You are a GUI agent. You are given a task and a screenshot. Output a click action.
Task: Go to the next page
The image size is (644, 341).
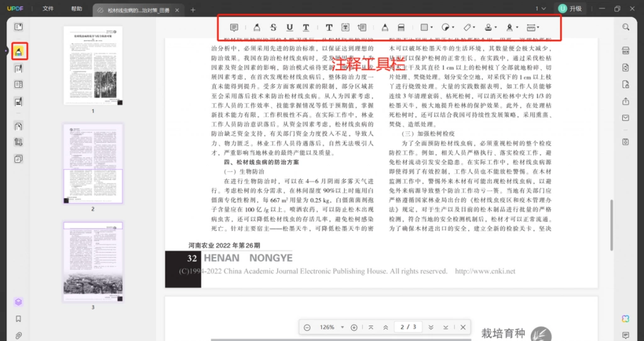point(431,327)
